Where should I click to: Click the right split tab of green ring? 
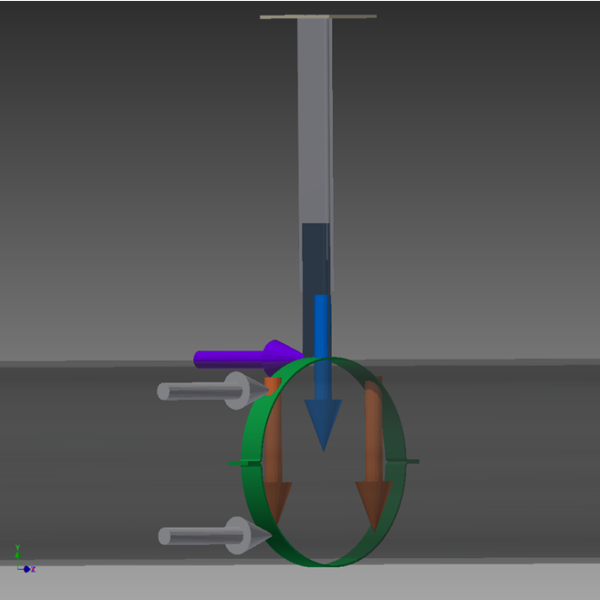click(x=412, y=461)
